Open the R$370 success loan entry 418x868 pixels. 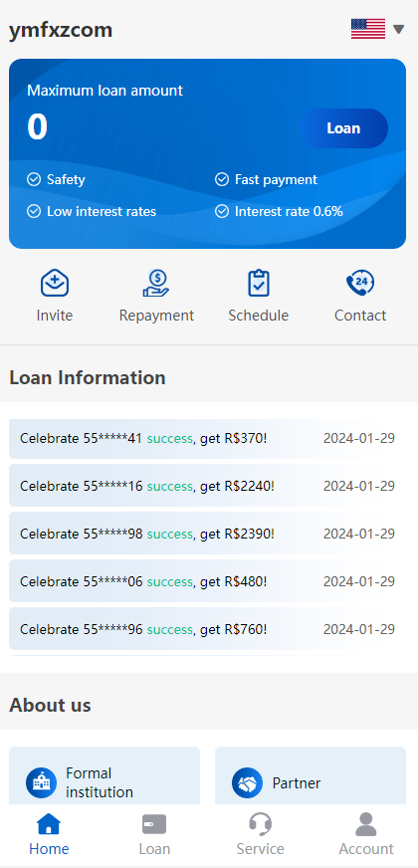[207, 438]
